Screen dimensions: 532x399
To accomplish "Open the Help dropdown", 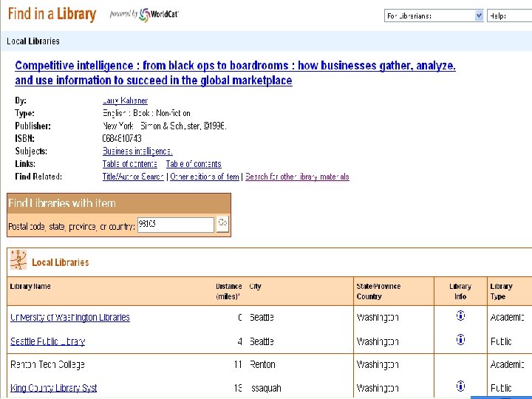I will [510, 16].
